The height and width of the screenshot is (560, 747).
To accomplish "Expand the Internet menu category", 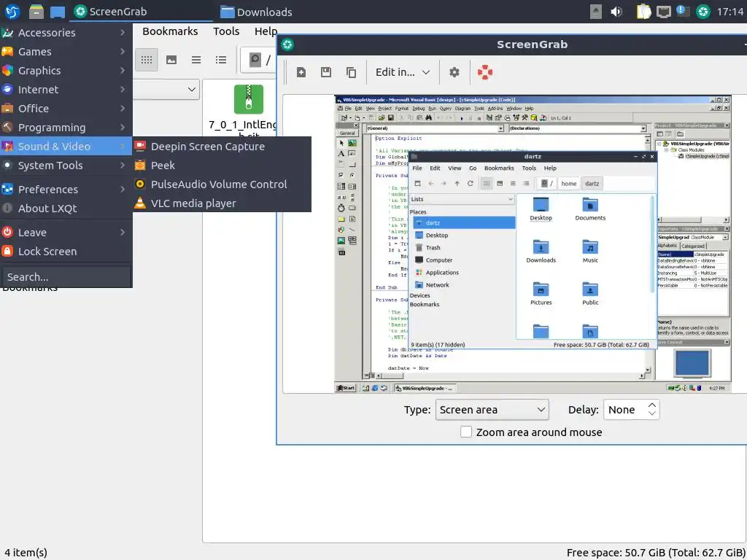I will coord(66,90).
